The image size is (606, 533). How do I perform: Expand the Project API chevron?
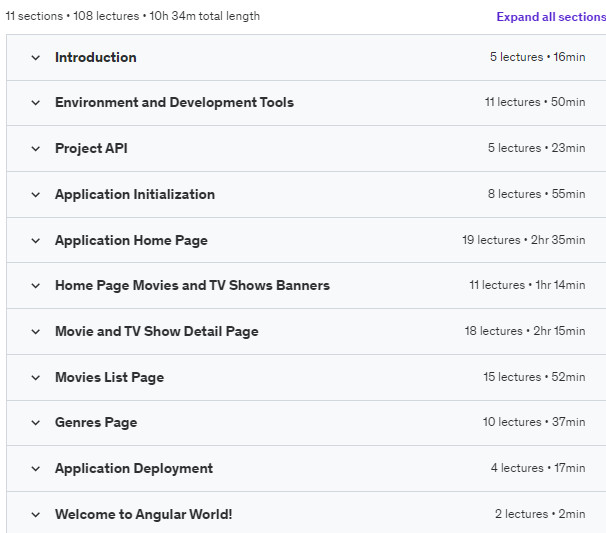click(36, 149)
